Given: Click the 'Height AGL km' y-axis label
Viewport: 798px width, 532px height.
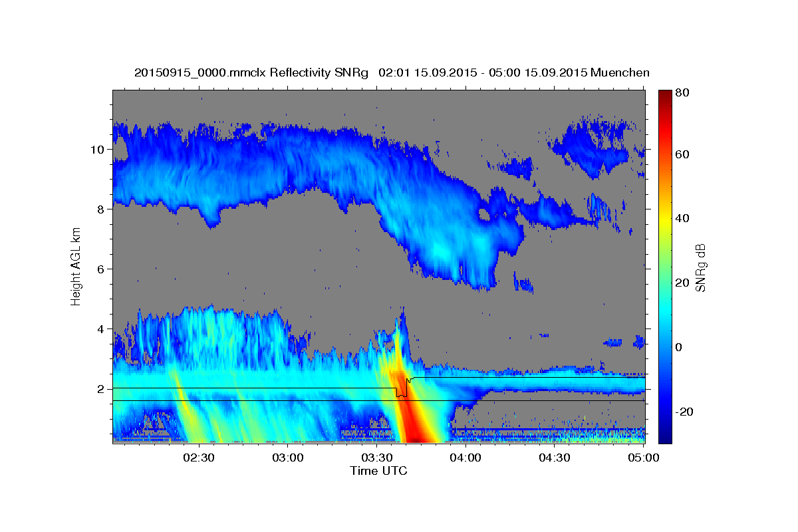Looking at the screenshot, I should [76, 267].
